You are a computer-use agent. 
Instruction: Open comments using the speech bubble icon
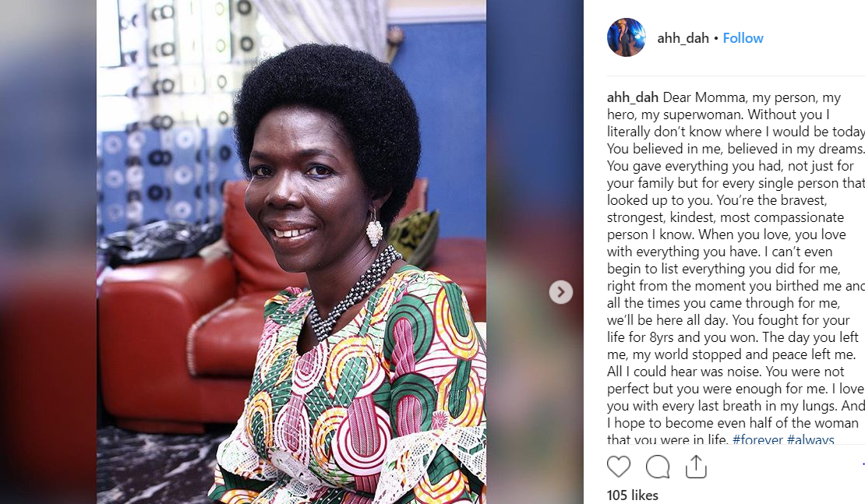click(x=658, y=467)
